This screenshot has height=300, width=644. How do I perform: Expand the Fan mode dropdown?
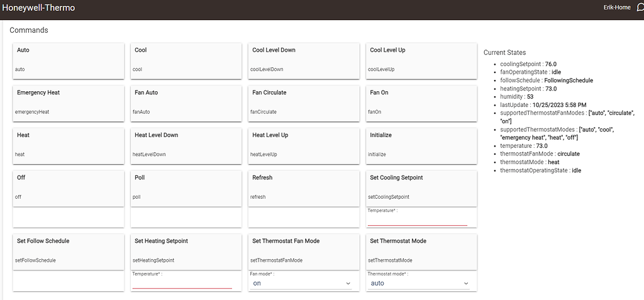coord(301,284)
